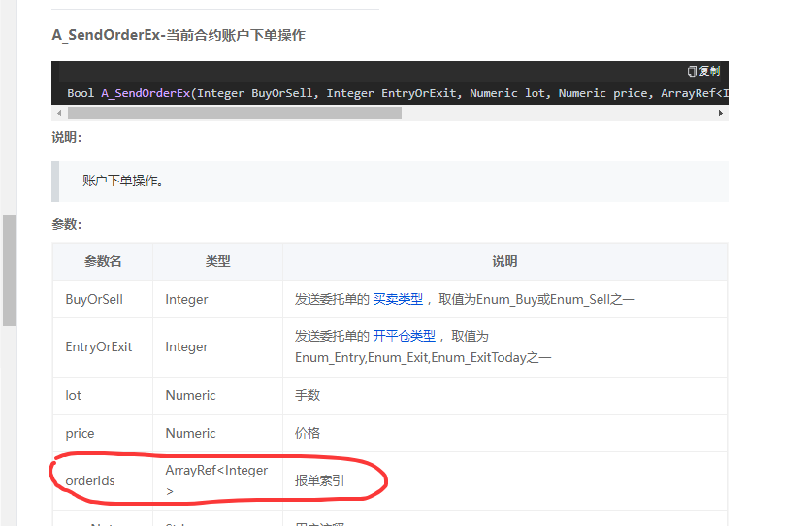Click the Numeric type in lot row

pyautogui.click(x=217, y=395)
